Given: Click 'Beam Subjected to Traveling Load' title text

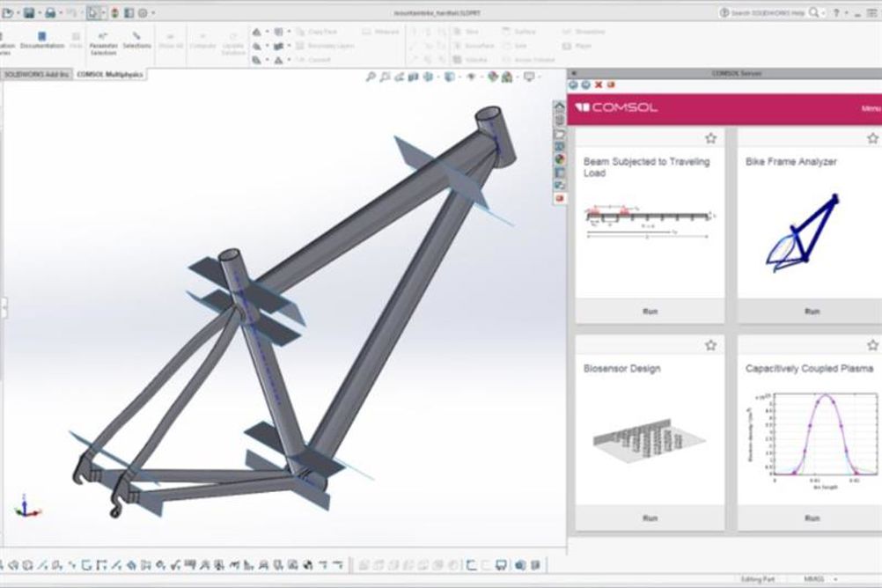Looking at the screenshot, I should click(x=646, y=167).
